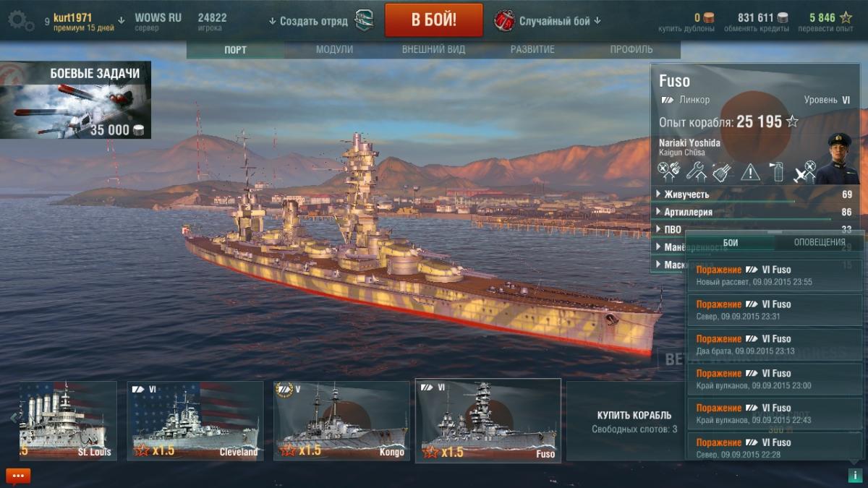Viewport: 868px width, 488px height.
Task: Click the В БОЙ! battle button
Action: point(434,20)
